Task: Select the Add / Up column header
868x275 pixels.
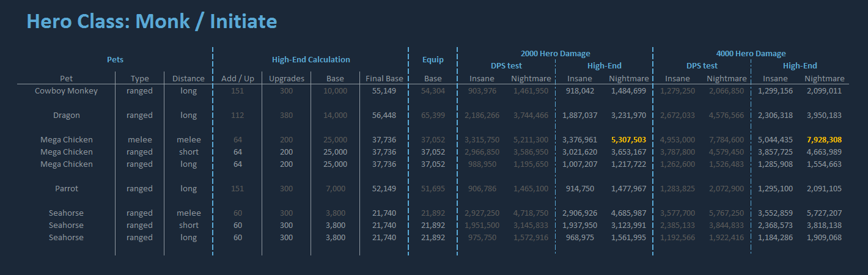Action: click(x=237, y=79)
